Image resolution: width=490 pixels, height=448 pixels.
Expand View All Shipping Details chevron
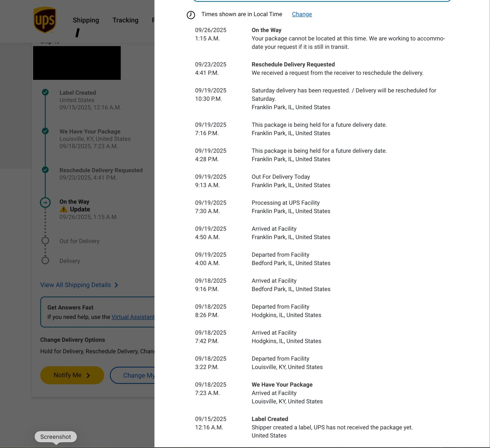(116, 285)
